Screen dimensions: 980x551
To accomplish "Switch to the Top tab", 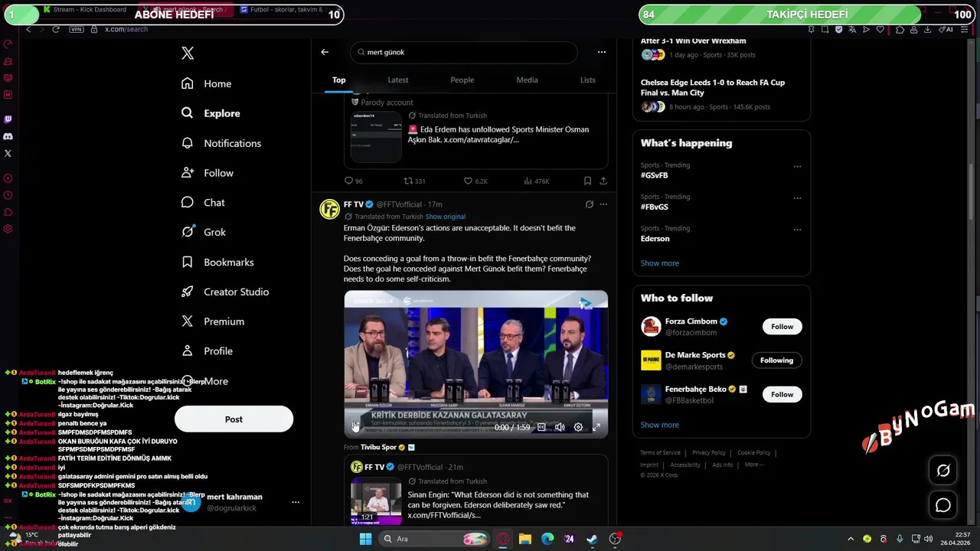I will pyautogui.click(x=338, y=80).
